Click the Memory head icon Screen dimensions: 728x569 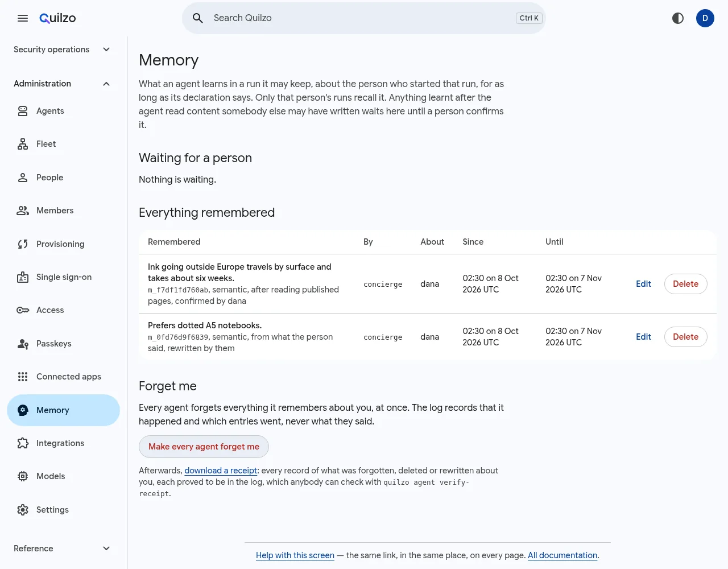pos(23,410)
